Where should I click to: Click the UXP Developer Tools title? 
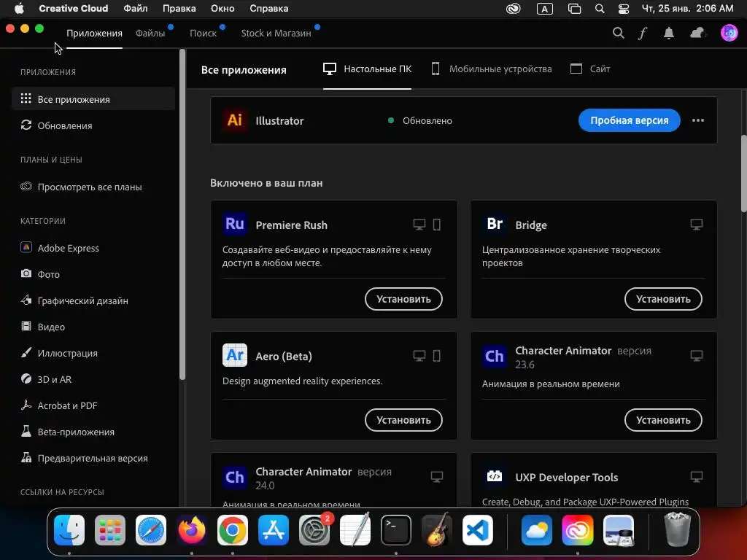pyautogui.click(x=566, y=477)
